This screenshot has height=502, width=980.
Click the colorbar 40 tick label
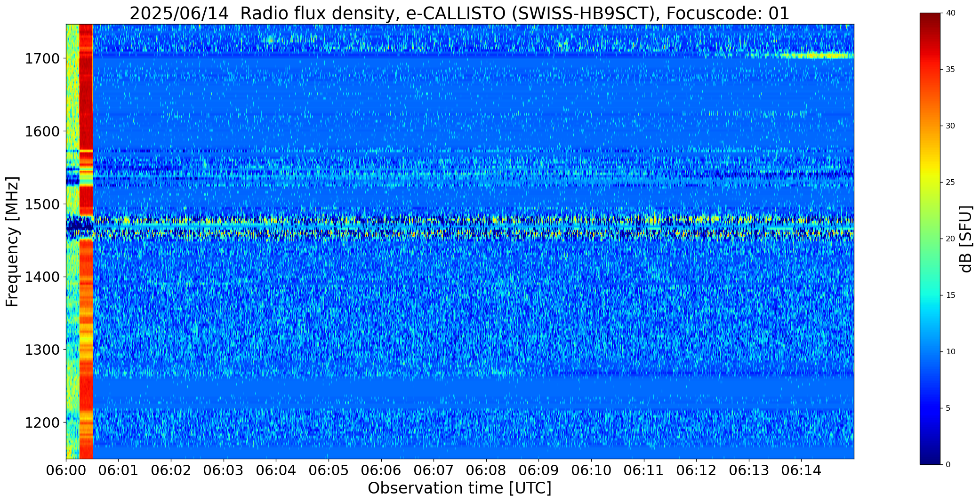click(x=950, y=13)
